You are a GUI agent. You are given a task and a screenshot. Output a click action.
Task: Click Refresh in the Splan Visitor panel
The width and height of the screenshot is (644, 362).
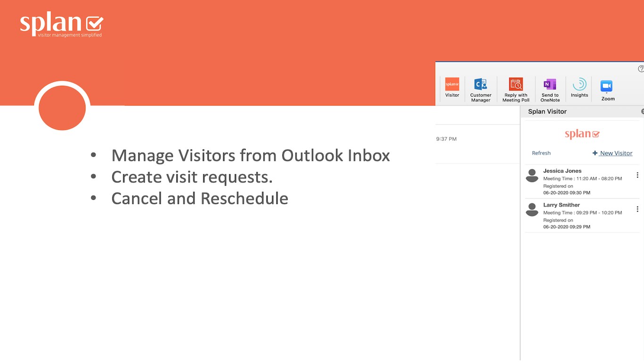point(541,153)
